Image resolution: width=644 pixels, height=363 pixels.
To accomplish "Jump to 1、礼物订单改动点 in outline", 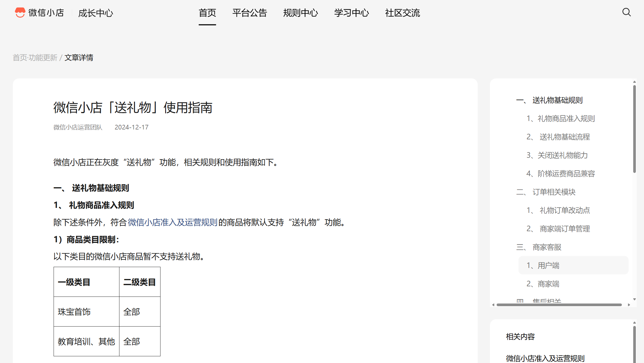I will tap(558, 211).
